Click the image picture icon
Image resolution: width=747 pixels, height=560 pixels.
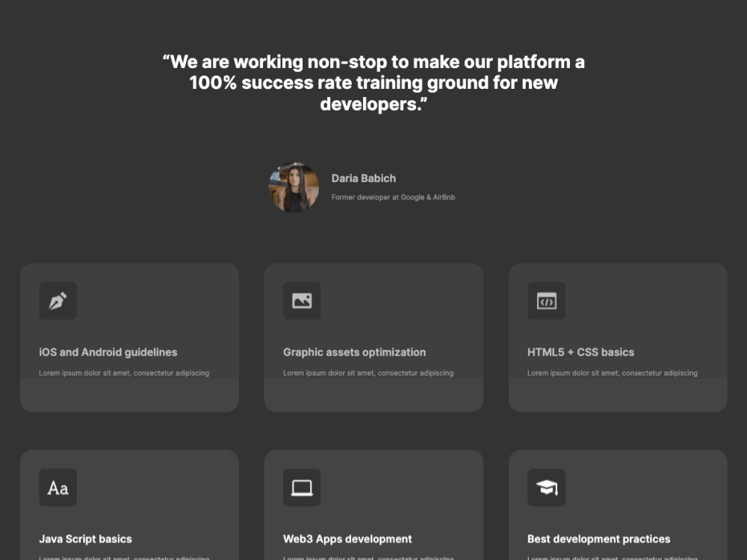tap(302, 301)
